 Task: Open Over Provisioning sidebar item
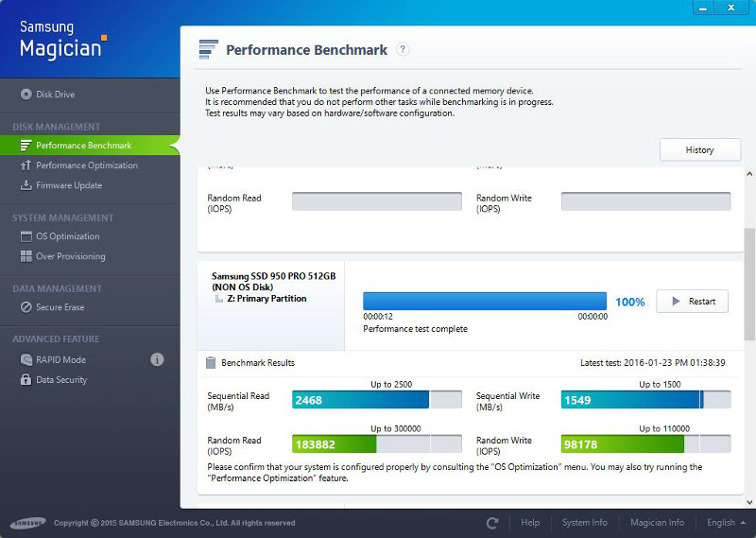tap(70, 256)
